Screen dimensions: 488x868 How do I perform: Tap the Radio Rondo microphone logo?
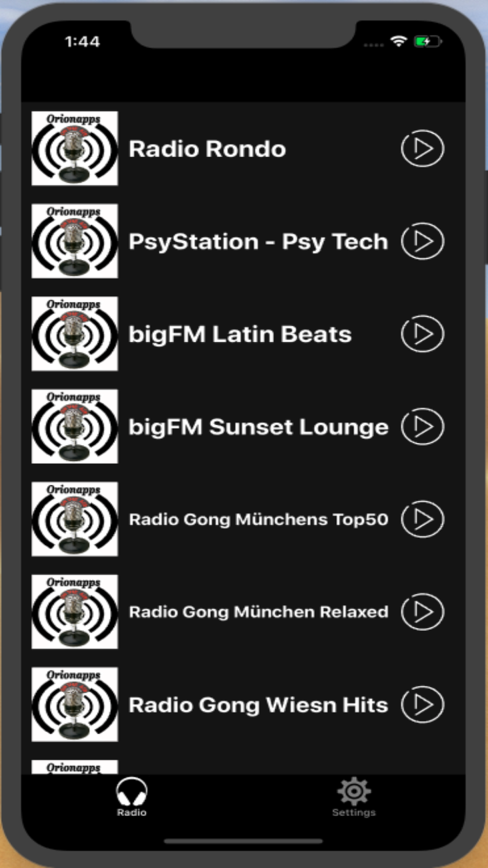(75, 148)
